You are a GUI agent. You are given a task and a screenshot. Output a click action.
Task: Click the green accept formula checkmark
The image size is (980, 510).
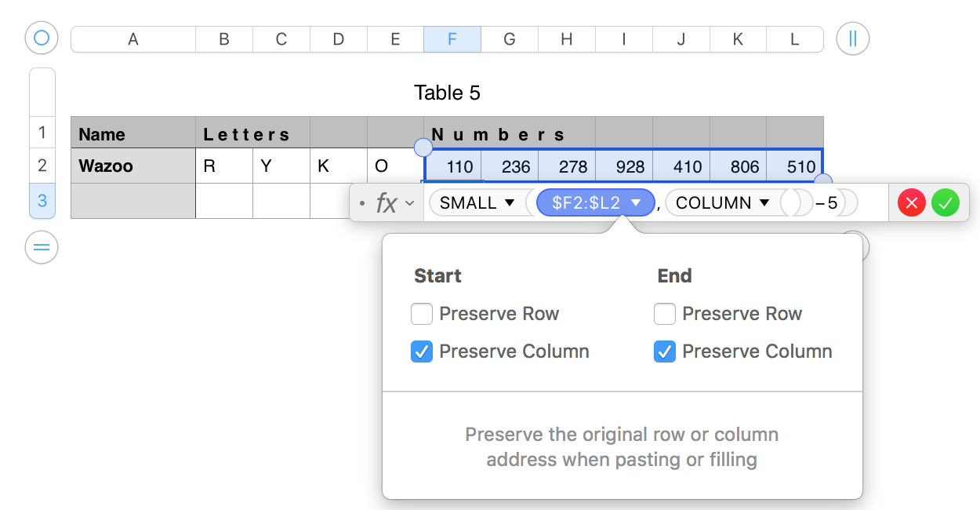coord(946,203)
